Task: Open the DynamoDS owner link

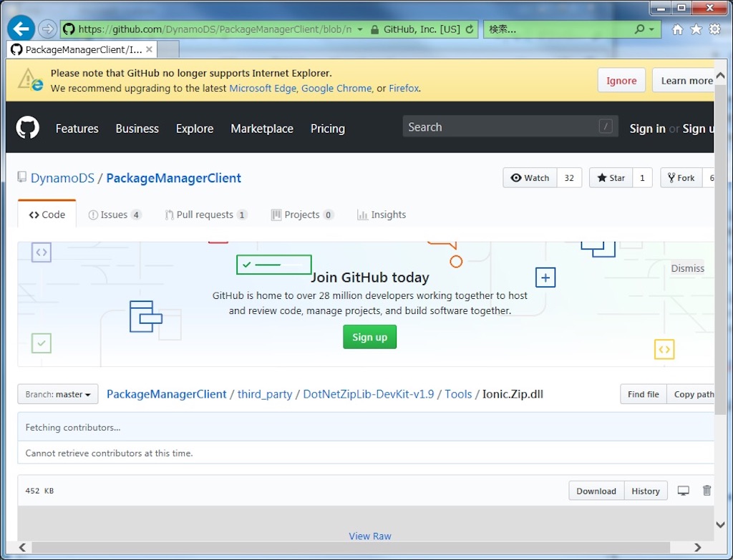Action: 62,178
